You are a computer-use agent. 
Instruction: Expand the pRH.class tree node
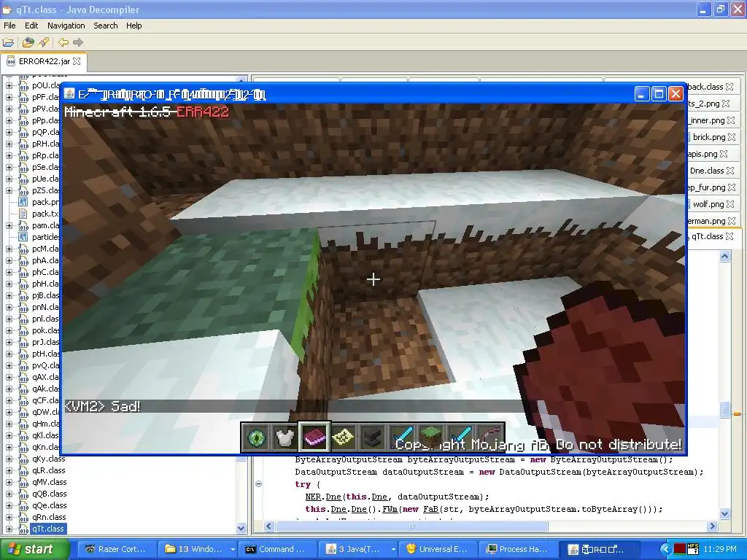pyautogui.click(x=9, y=144)
